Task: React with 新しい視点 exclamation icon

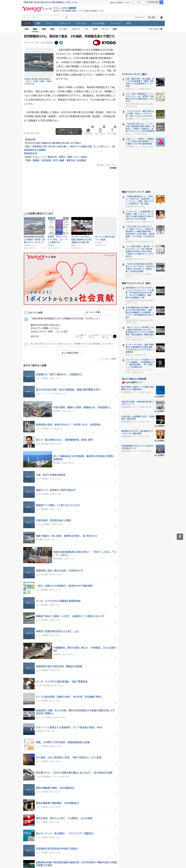Action: pyautogui.click(x=112, y=130)
